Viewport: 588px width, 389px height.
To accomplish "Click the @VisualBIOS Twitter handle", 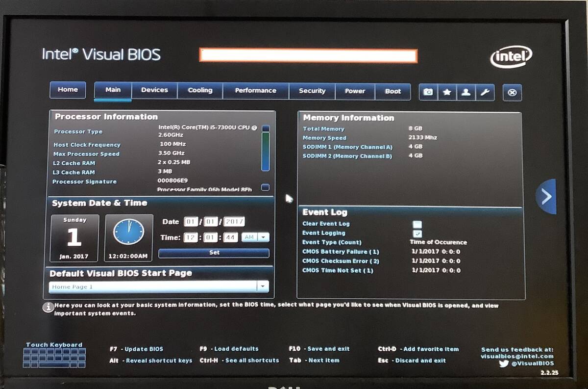I will [533, 363].
